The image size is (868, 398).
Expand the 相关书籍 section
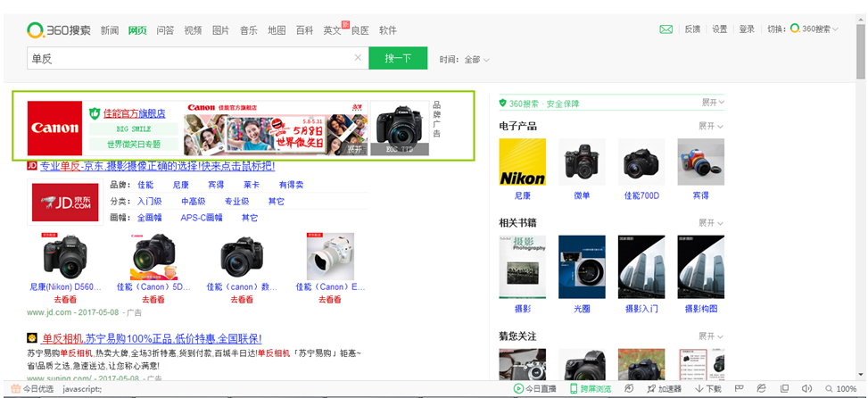pos(710,222)
